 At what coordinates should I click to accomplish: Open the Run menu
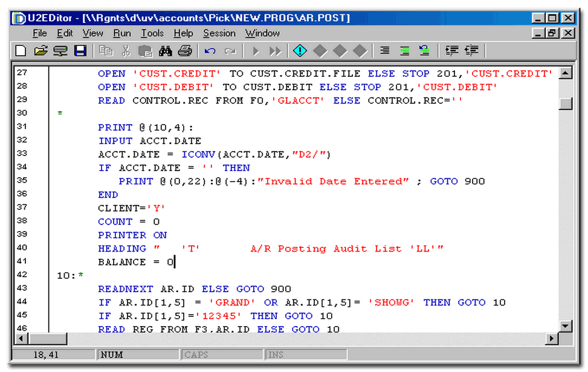pos(121,33)
